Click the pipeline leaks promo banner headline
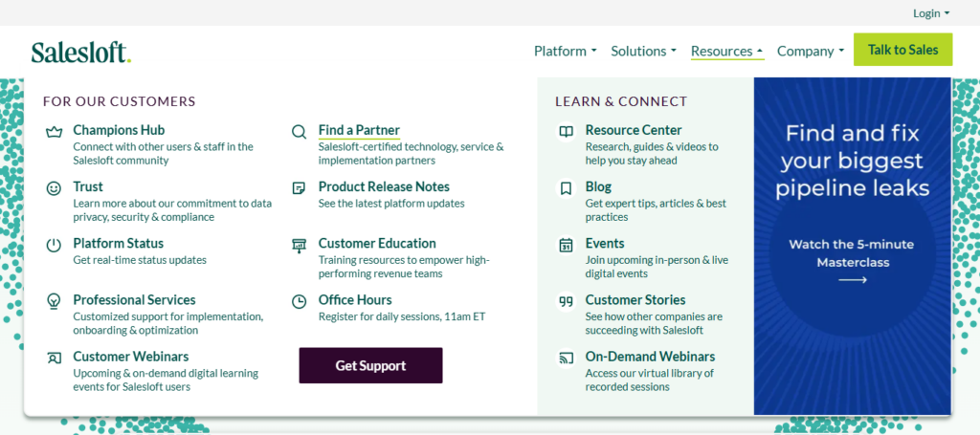This screenshot has height=435, width=980. (x=853, y=161)
